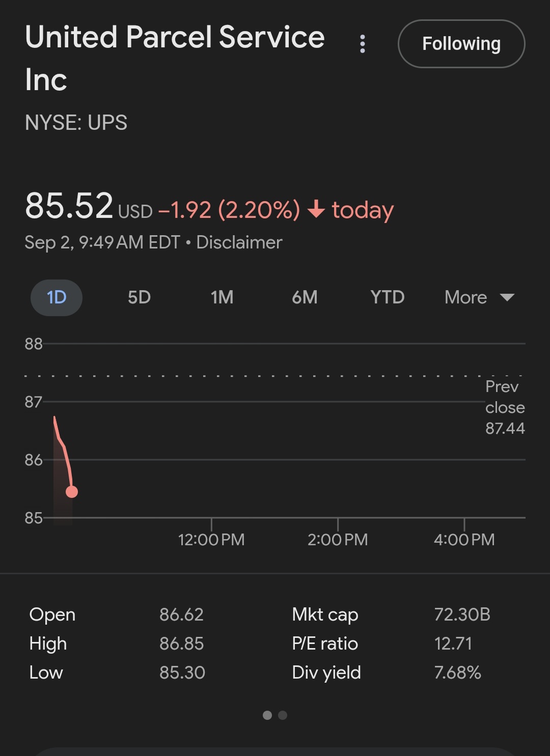Expand the More time ranges dropdown
This screenshot has width=550, height=756.
coord(466,297)
